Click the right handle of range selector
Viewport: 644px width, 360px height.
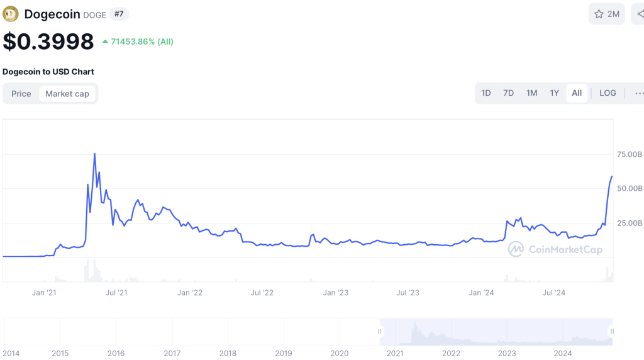pyautogui.click(x=611, y=331)
